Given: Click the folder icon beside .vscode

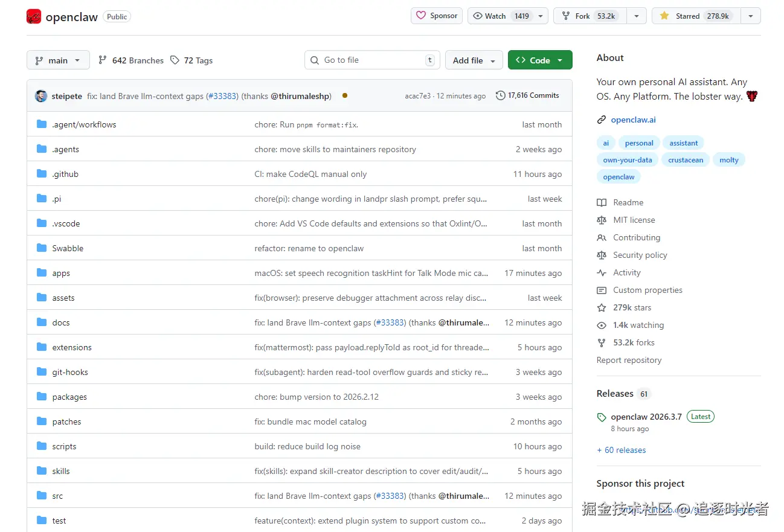Looking at the screenshot, I should 42,223.
